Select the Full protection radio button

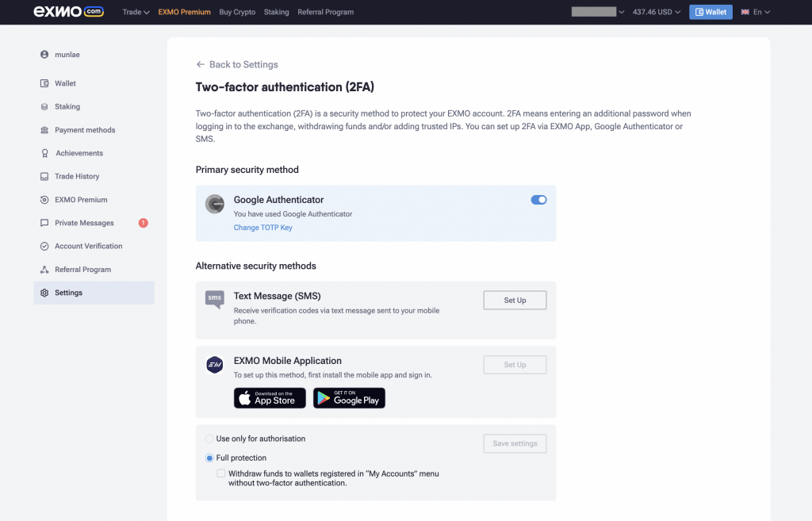tap(209, 458)
